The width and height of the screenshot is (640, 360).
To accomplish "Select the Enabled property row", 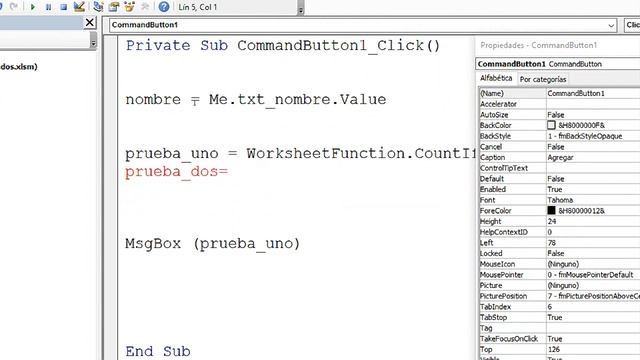I will tap(560, 189).
